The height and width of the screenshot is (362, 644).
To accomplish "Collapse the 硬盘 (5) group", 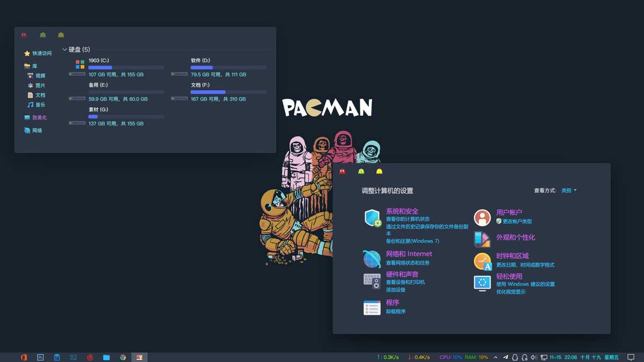I will coord(65,50).
